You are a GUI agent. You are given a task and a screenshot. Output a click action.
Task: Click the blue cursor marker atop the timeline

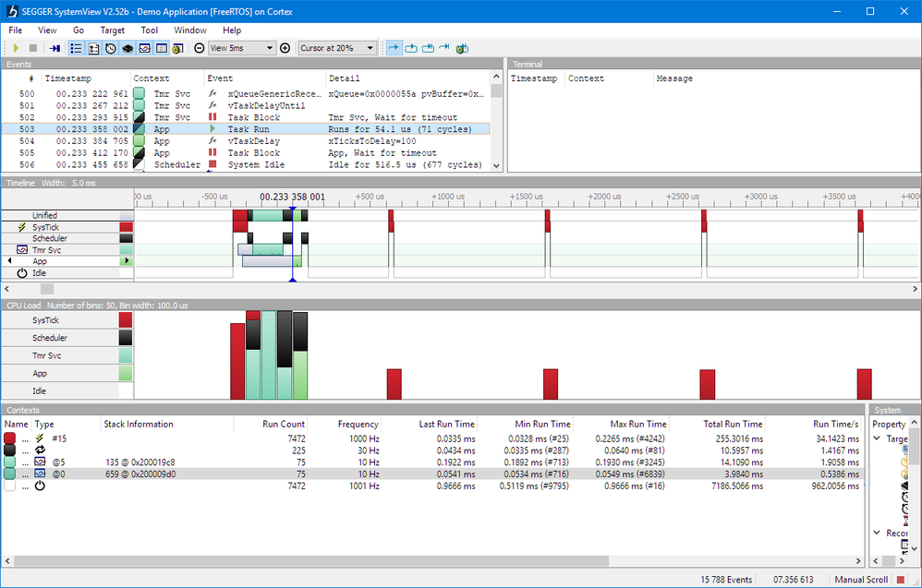(x=292, y=210)
